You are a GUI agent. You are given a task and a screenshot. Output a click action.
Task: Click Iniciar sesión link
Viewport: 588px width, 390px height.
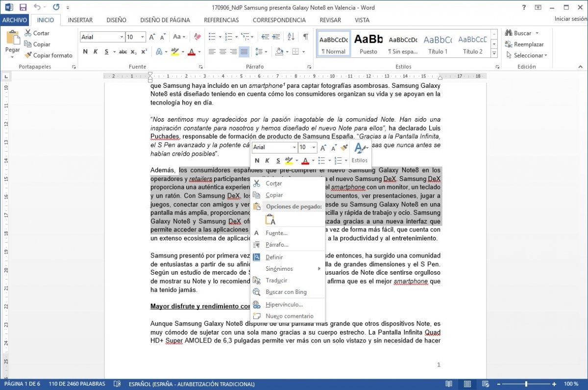coord(571,19)
